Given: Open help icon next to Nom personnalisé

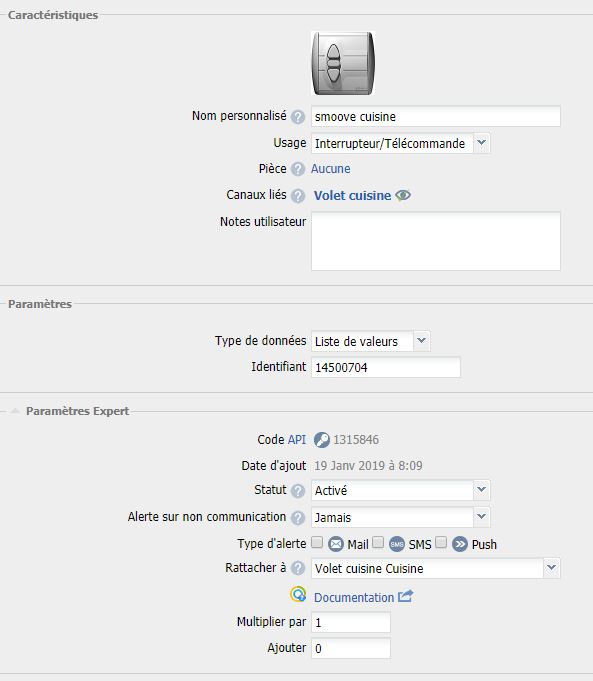Looking at the screenshot, I should [298, 117].
